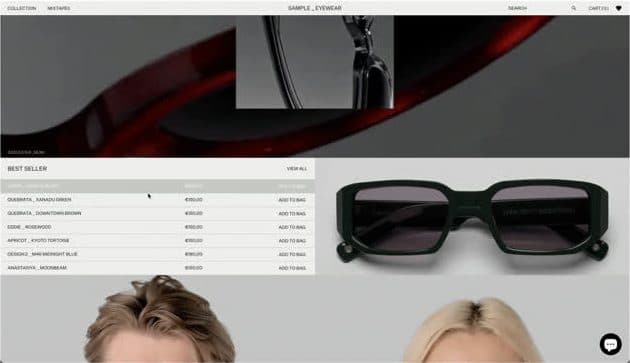The image size is (630, 363).
Task: Add the Midnight Blue frame to bag
Action: pos(292,254)
